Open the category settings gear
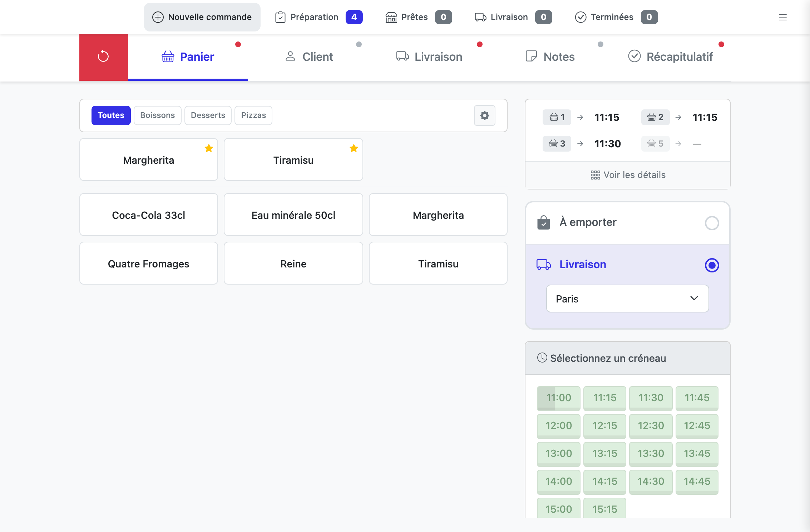 tap(484, 115)
